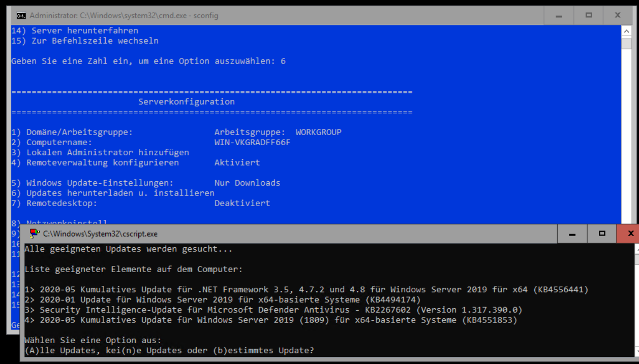Click the 'Serverkonfiguration' heading

[187, 102]
